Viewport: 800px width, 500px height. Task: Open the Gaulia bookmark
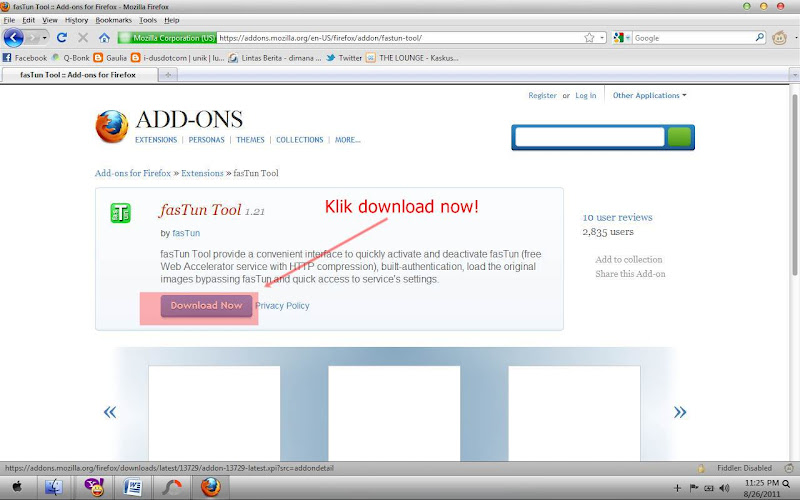pyautogui.click(x=110, y=58)
